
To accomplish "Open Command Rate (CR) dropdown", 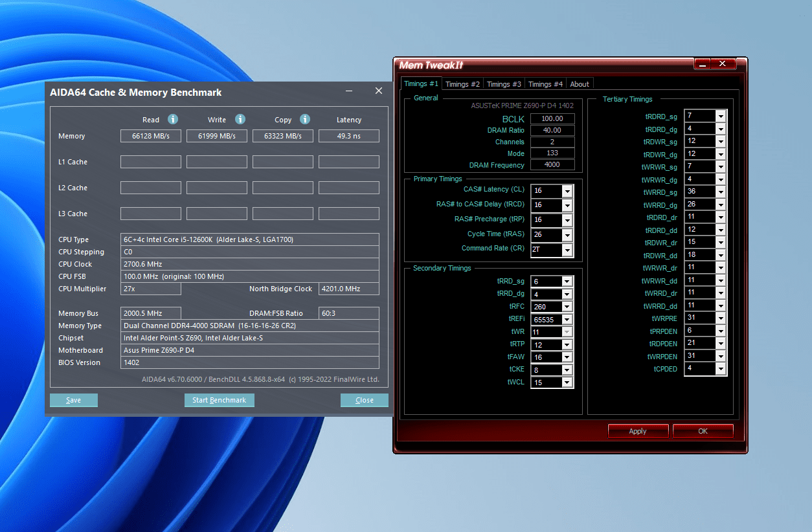I will [x=567, y=249].
